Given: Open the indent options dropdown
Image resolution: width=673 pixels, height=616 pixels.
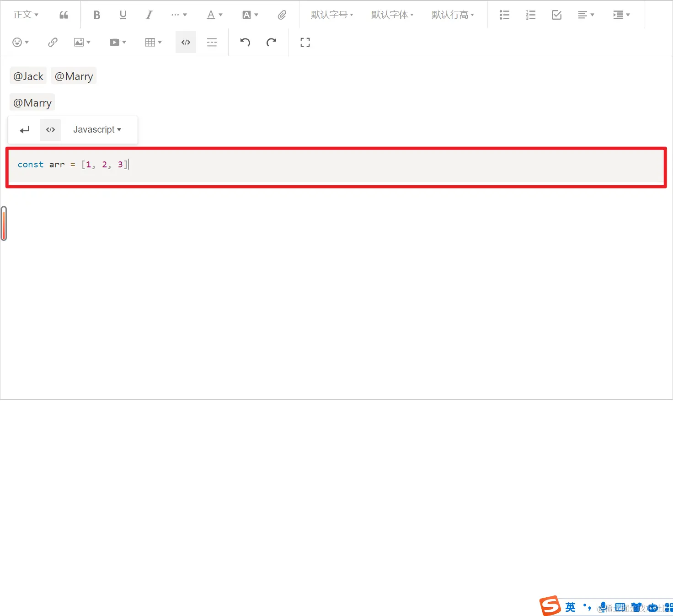Looking at the screenshot, I should coord(621,15).
